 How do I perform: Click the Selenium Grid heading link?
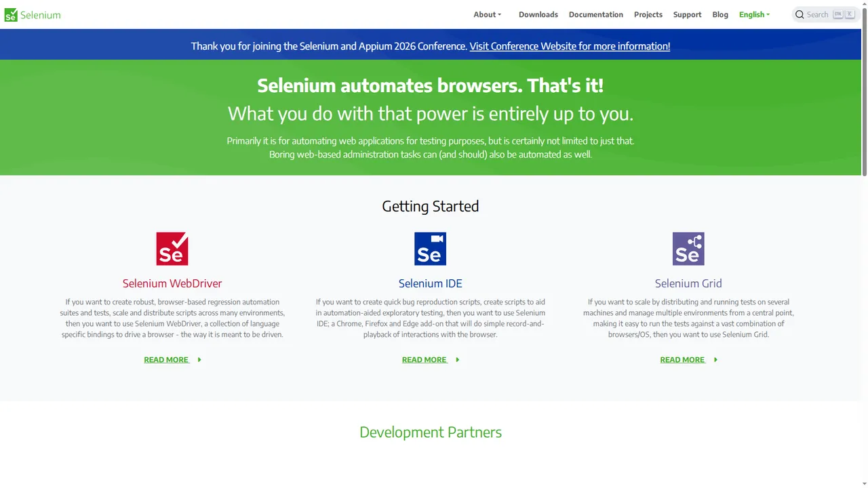[x=688, y=283]
